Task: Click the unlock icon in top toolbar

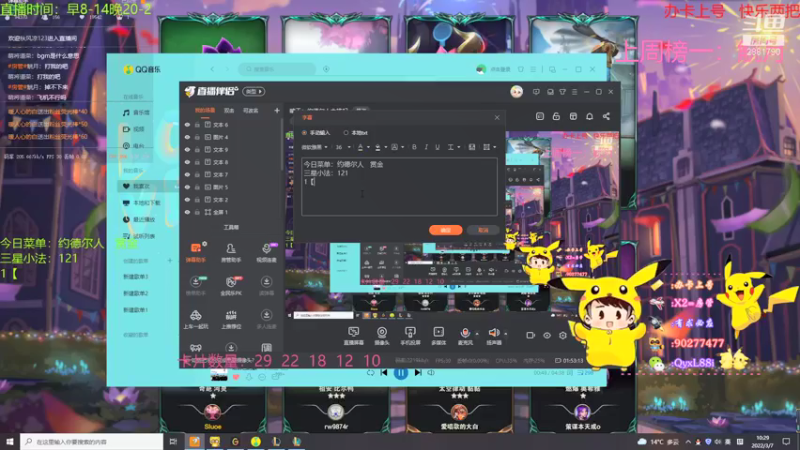Action: tap(556, 116)
